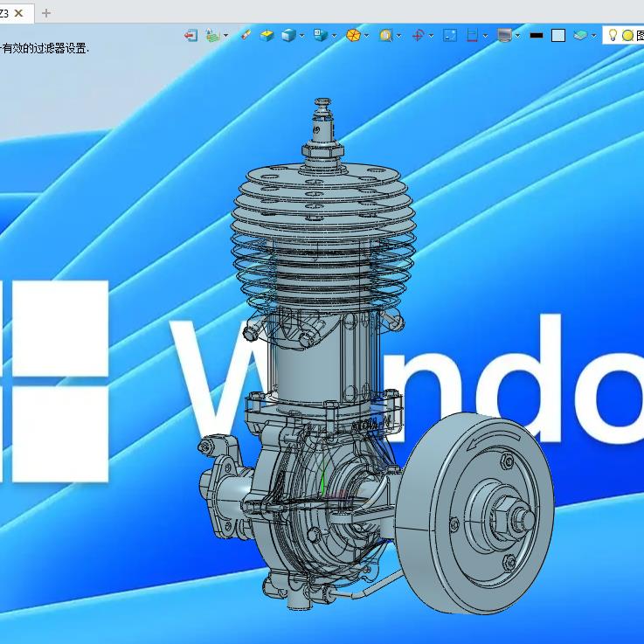Click the section view icon with red bars
644x644 pixels.
click(473, 35)
